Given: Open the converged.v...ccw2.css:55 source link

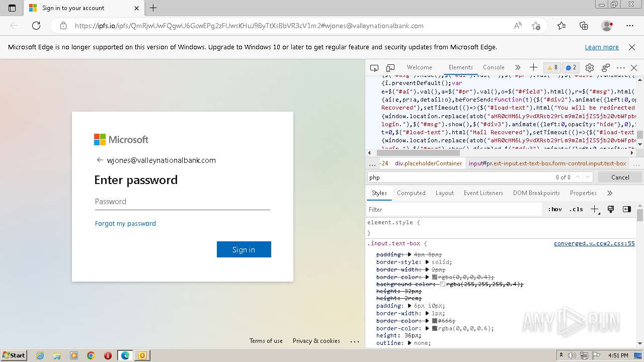Looking at the screenshot, I should (594, 243).
